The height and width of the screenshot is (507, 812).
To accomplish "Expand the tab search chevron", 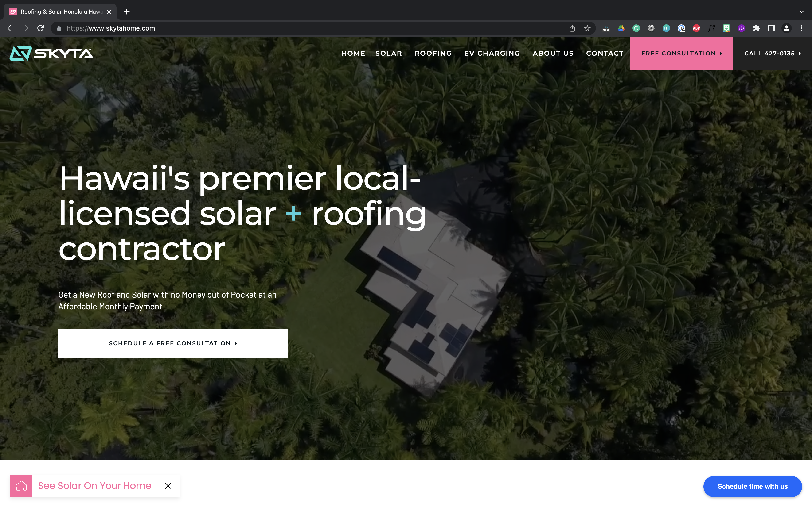I will click(x=802, y=12).
